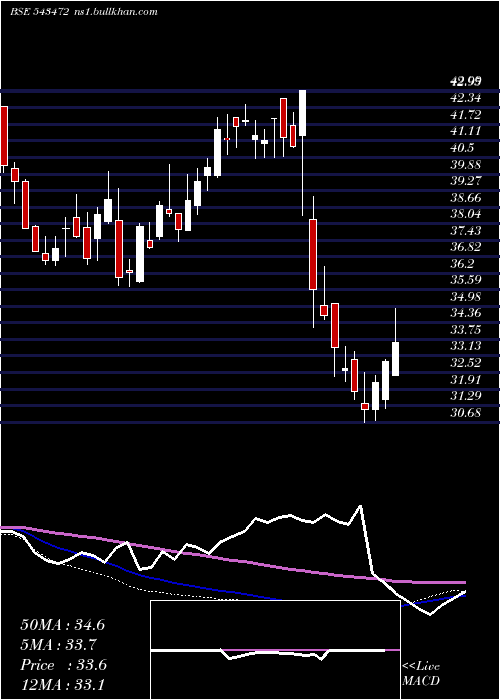Click the 39.27 price axis label
Viewport: 500px width, 700px height.
coord(465,181)
